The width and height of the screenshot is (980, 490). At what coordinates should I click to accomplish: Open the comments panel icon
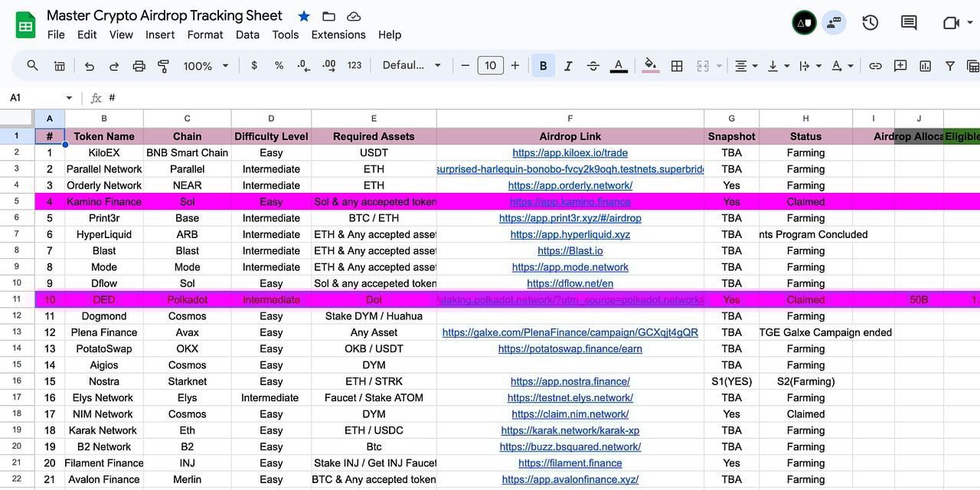909,23
